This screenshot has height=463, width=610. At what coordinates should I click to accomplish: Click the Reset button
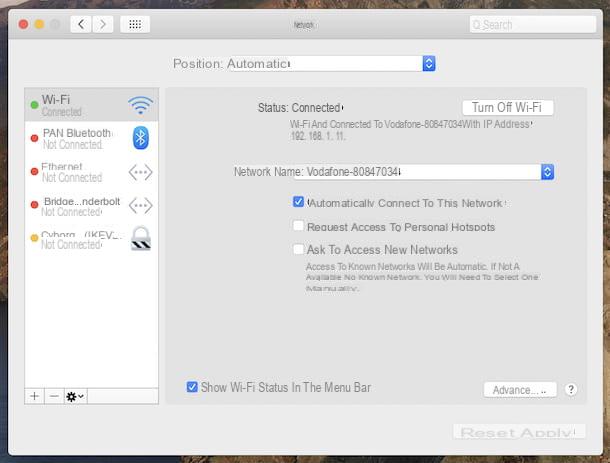tap(487, 433)
